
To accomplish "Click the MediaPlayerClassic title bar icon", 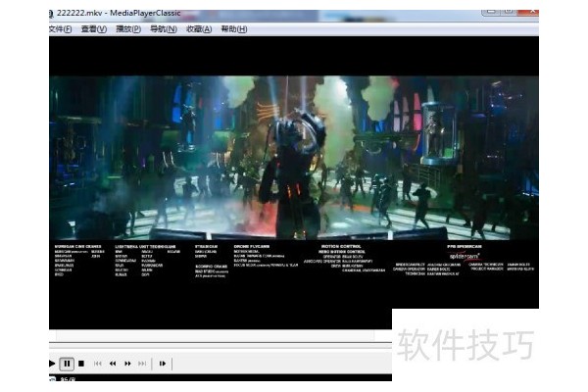I will pos(51,14).
